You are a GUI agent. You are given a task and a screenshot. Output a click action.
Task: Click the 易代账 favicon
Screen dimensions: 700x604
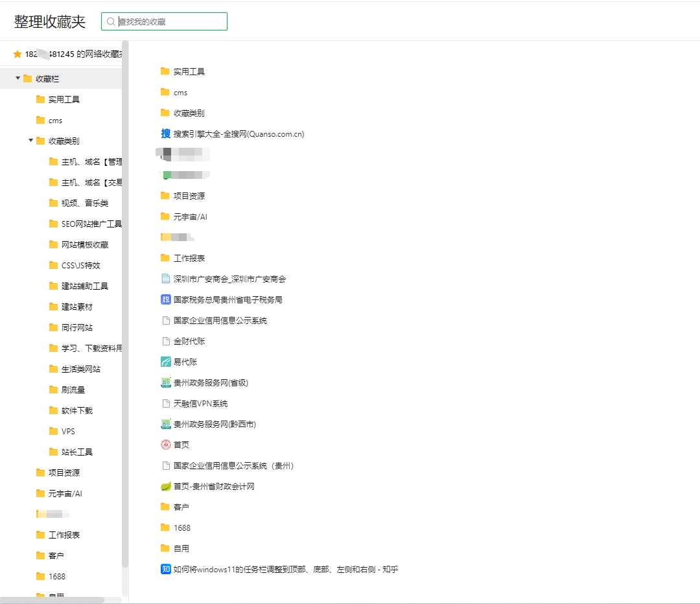point(166,362)
